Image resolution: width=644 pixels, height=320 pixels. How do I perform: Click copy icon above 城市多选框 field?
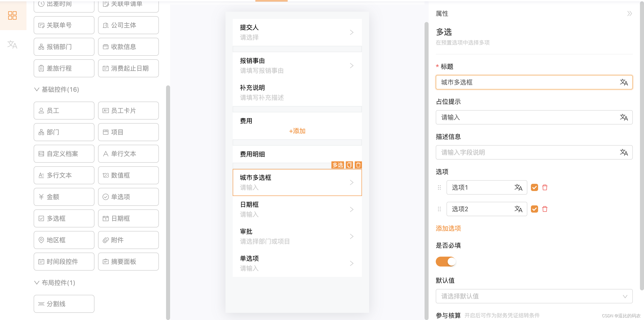pos(349,165)
